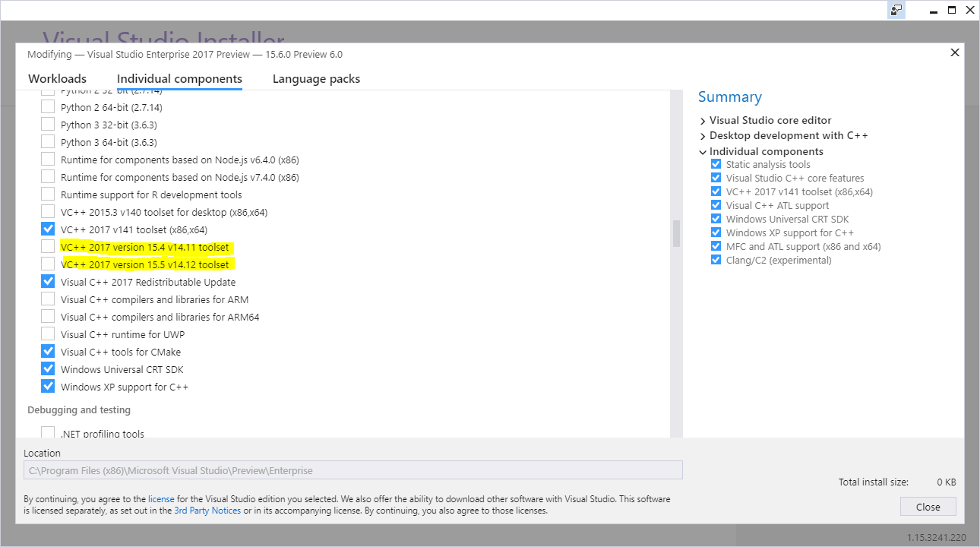Uncheck Visual C++ tools for CMake
The image size is (980, 547).
[48, 352]
